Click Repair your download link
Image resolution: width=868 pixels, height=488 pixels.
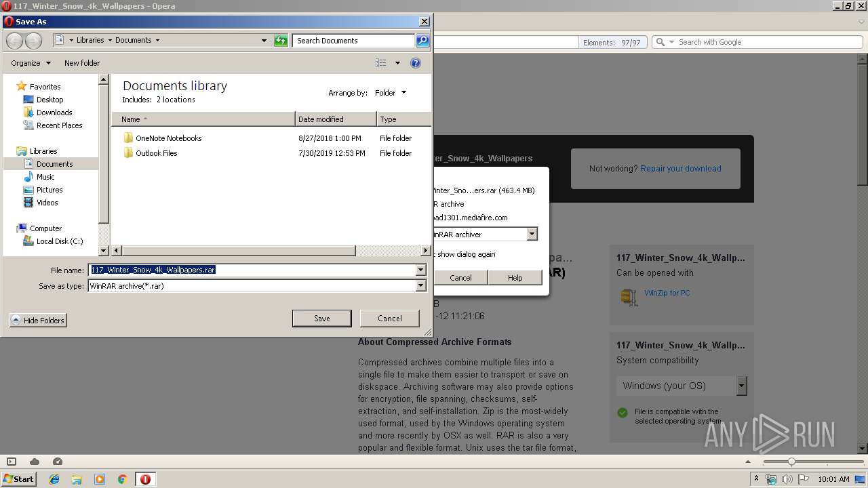[x=681, y=169]
